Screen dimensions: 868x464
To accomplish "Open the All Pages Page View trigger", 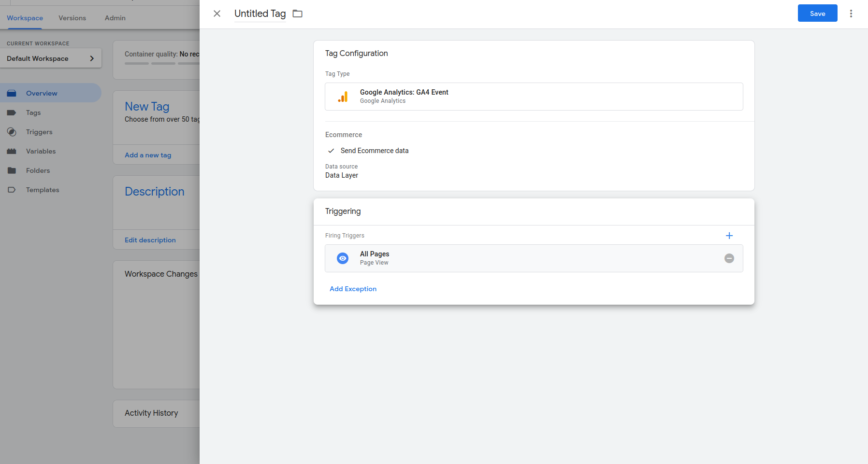I will pyautogui.click(x=534, y=258).
